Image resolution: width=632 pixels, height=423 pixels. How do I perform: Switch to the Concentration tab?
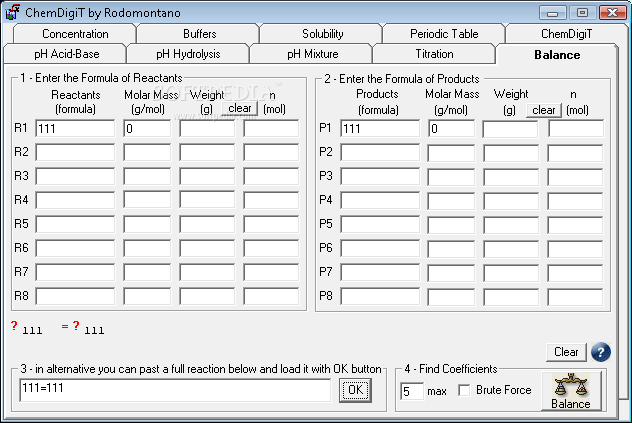(75, 34)
